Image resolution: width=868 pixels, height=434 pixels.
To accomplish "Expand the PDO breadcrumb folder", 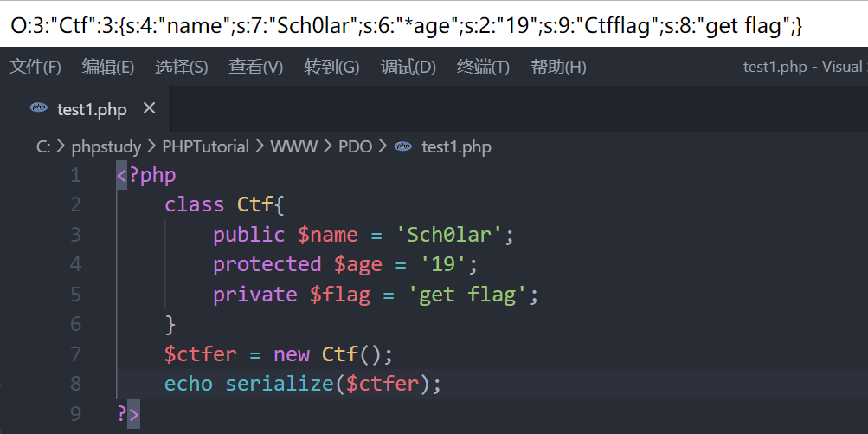I will [355, 146].
